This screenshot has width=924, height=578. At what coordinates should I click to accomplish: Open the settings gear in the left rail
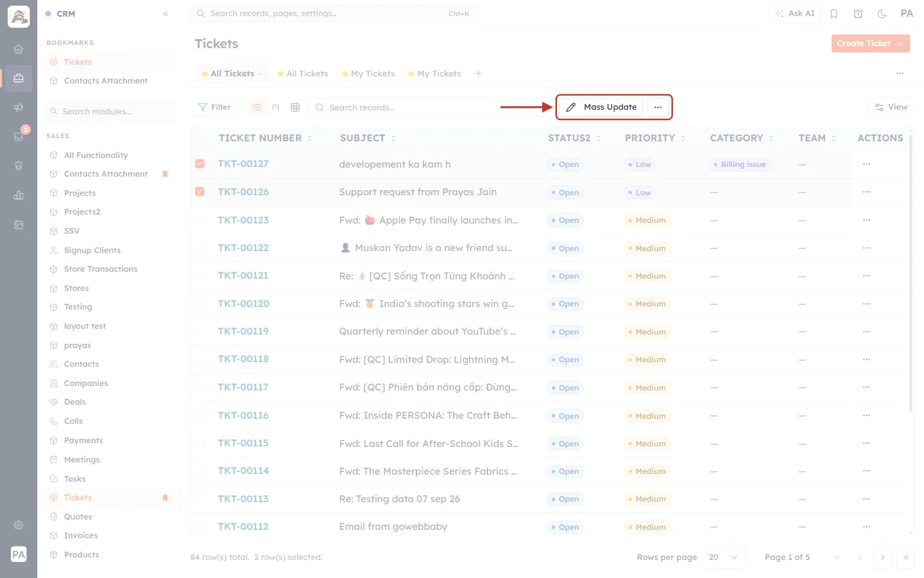tap(19, 525)
